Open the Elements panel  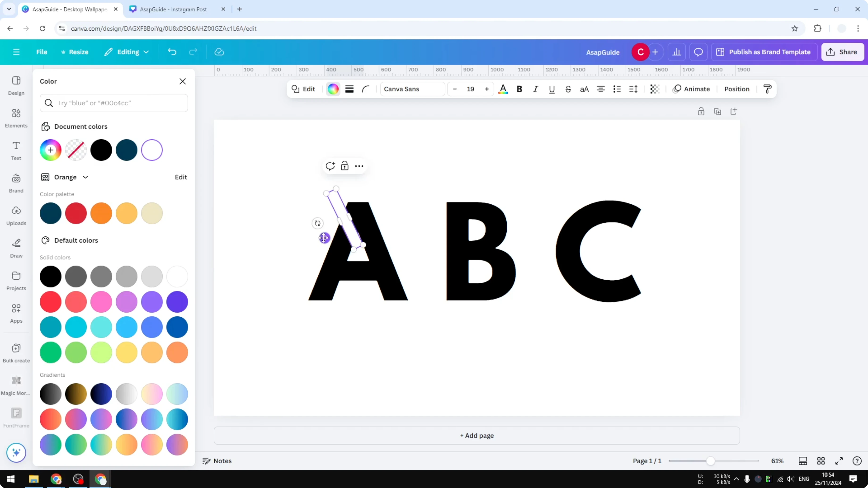pos(16,118)
